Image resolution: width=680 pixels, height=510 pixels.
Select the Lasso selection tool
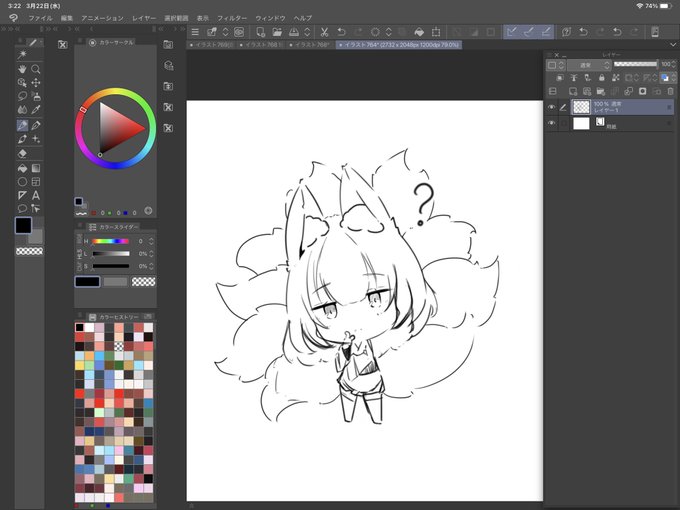point(22,96)
